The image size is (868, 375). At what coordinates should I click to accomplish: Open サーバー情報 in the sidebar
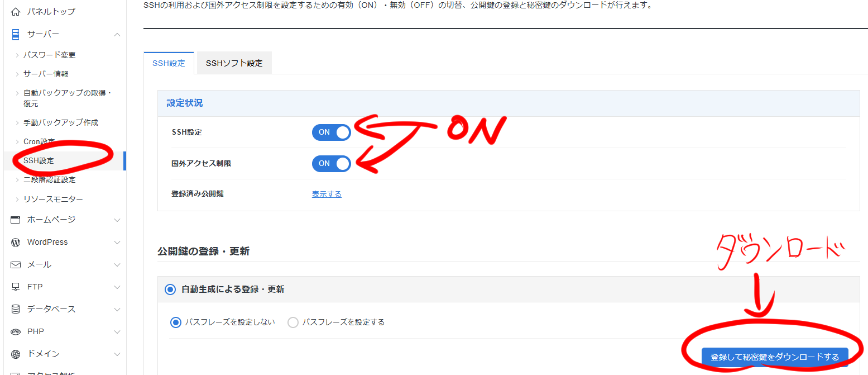(46, 74)
